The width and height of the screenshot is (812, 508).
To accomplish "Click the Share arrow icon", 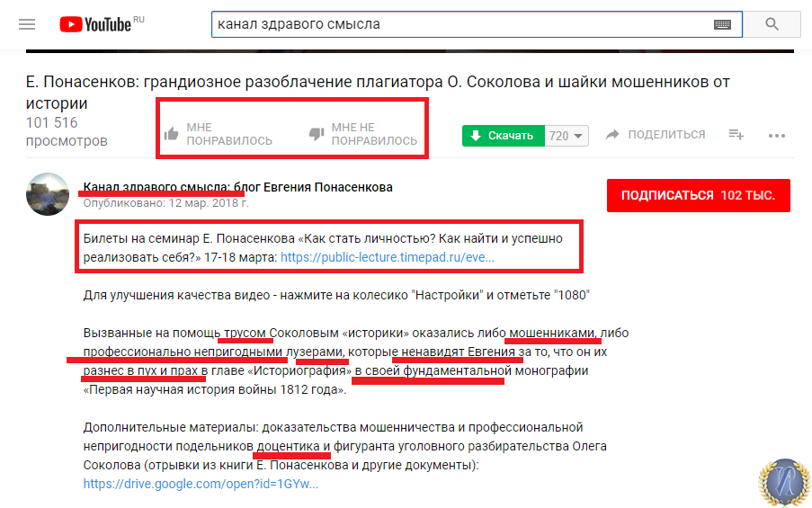I will click(612, 135).
